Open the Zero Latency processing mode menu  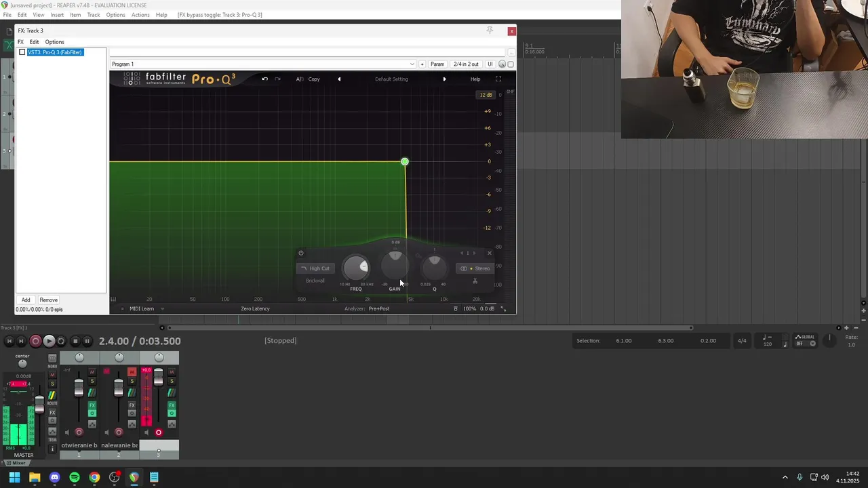[x=255, y=308]
